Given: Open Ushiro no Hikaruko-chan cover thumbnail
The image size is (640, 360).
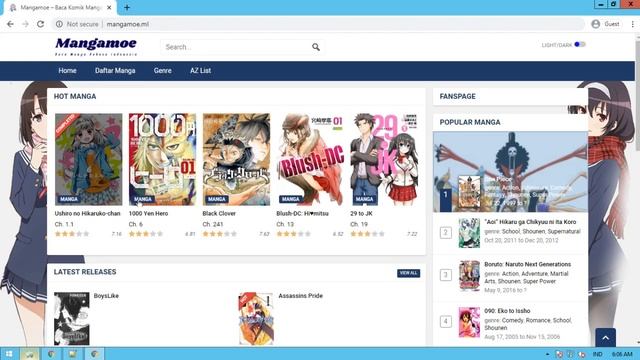Looking at the screenshot, I should click(89, 159).
